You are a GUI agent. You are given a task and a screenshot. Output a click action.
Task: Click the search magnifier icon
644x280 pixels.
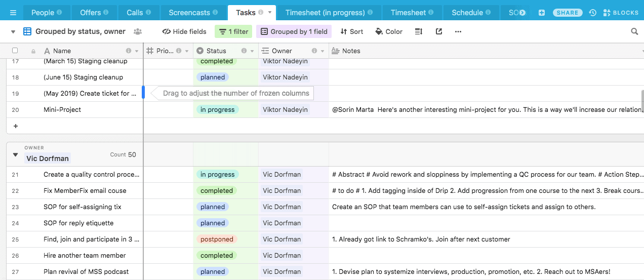pyautogui.click(x=634, y=31)
